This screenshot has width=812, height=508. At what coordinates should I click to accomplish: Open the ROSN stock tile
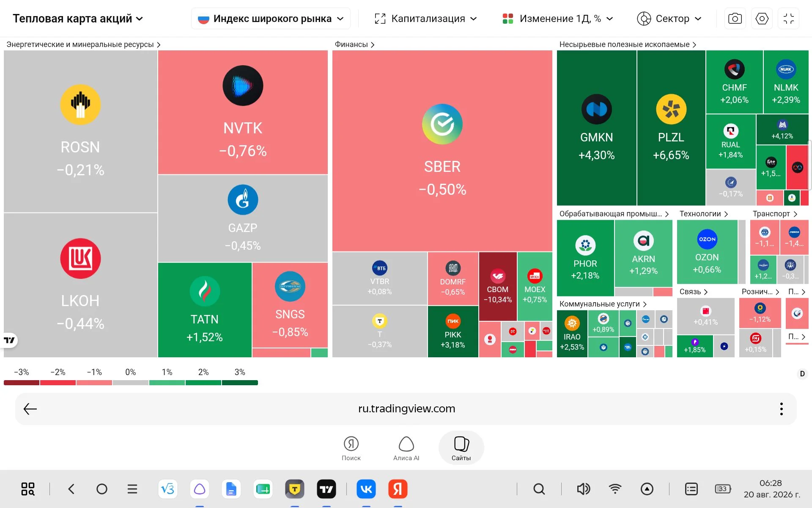click(80, 131)
